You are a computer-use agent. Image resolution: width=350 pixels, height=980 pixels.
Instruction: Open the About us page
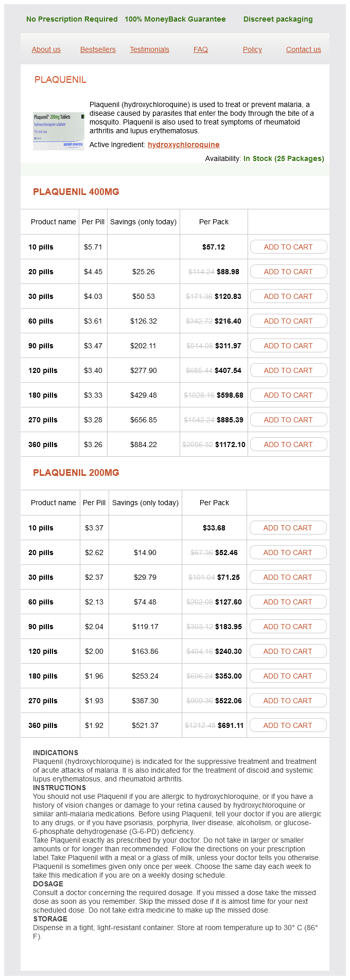pyautogui.click(x=46, y=49)
